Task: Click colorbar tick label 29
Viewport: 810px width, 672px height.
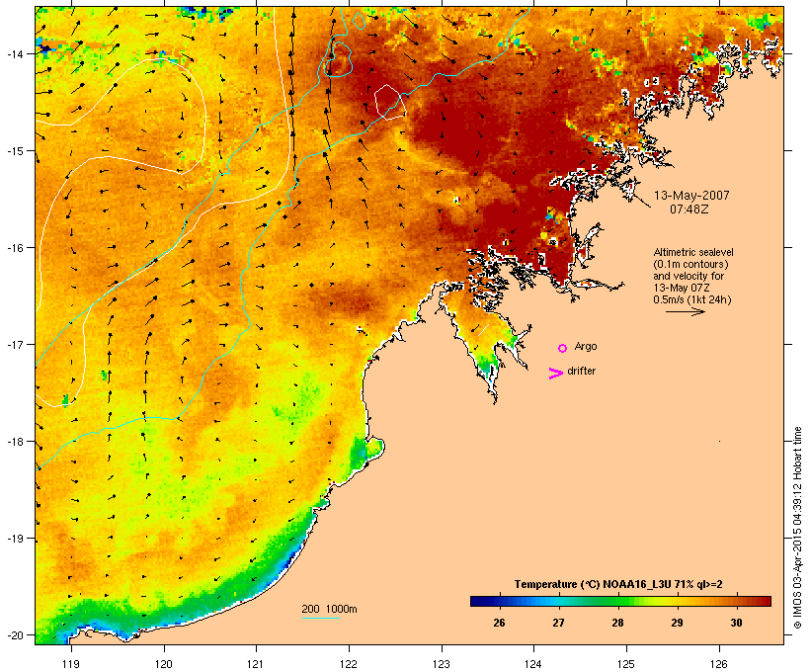Action: 677,623
